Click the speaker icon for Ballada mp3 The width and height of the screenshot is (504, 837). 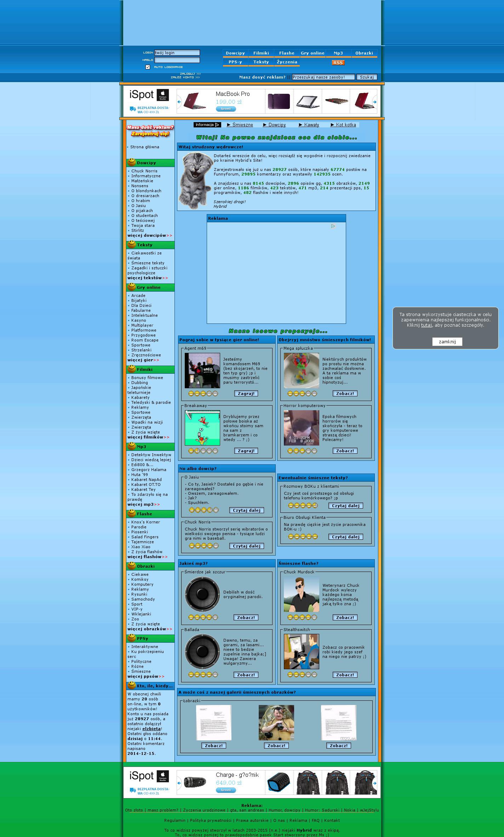point(202,652)
